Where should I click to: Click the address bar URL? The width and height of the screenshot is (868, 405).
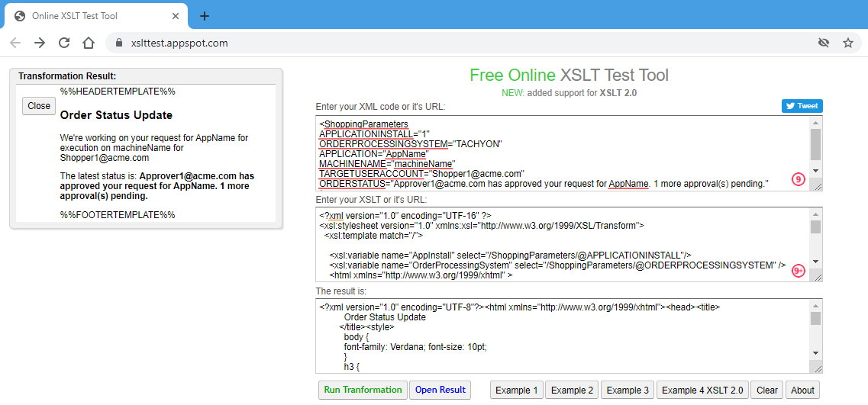(179, 43)
